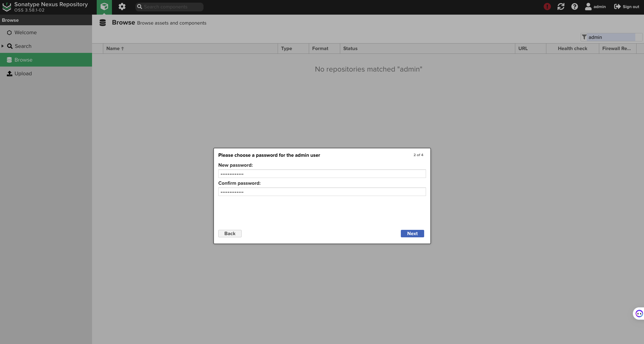Select Upload in the sidebar
Viewport: 644px width, 344px height.
23,74
